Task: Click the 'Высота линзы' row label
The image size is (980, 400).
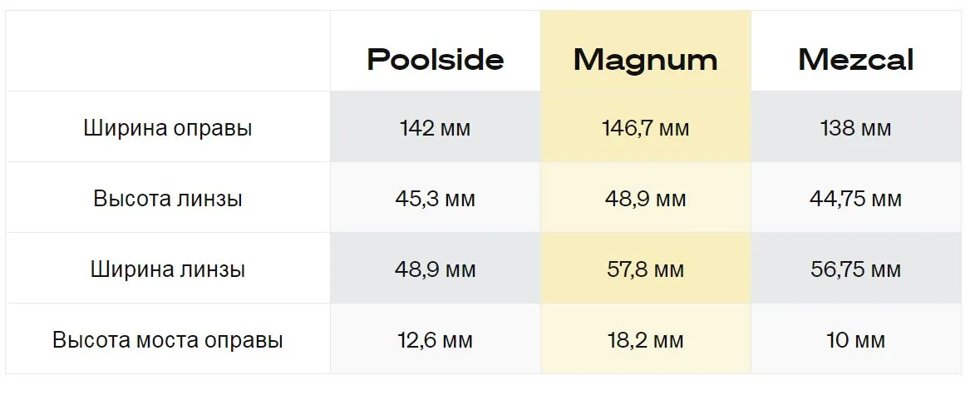Action: click(x=168, y=200)
